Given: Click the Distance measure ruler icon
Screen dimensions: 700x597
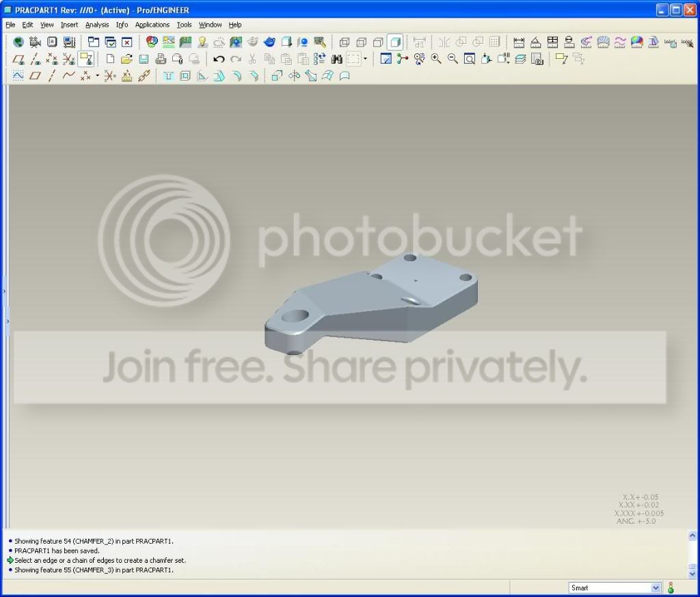Looking at the screenshot, I should tap(519, 42).
